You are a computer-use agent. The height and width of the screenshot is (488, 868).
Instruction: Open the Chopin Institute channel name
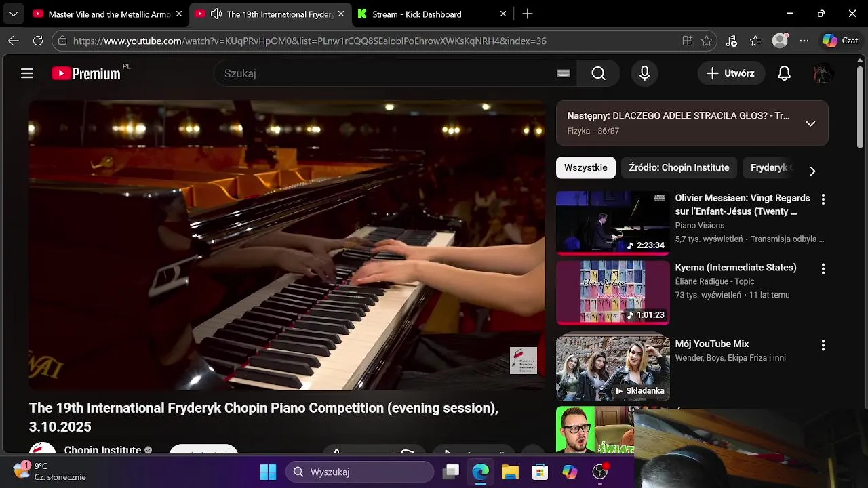point(102,450)
